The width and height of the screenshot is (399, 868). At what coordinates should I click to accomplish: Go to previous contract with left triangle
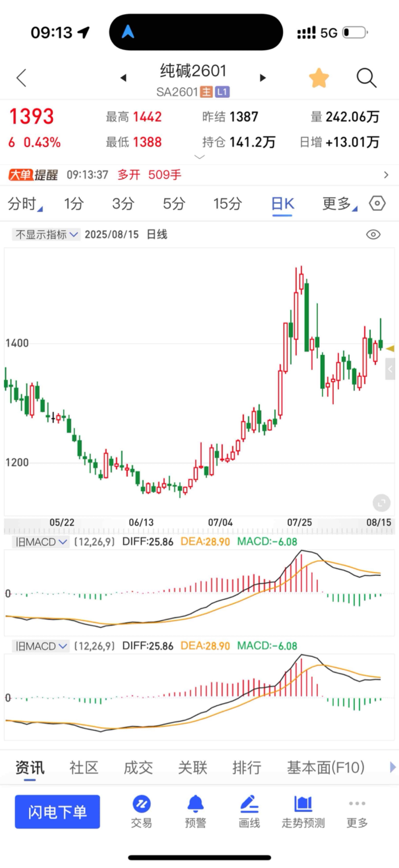pyautogui.click(x=123, y=78)
